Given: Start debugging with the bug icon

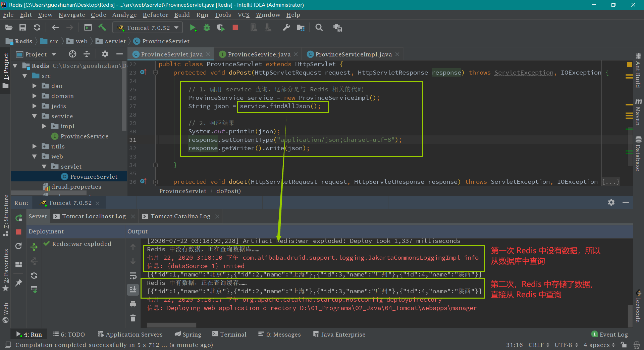Looking at the screenshot, I should 207,28.
